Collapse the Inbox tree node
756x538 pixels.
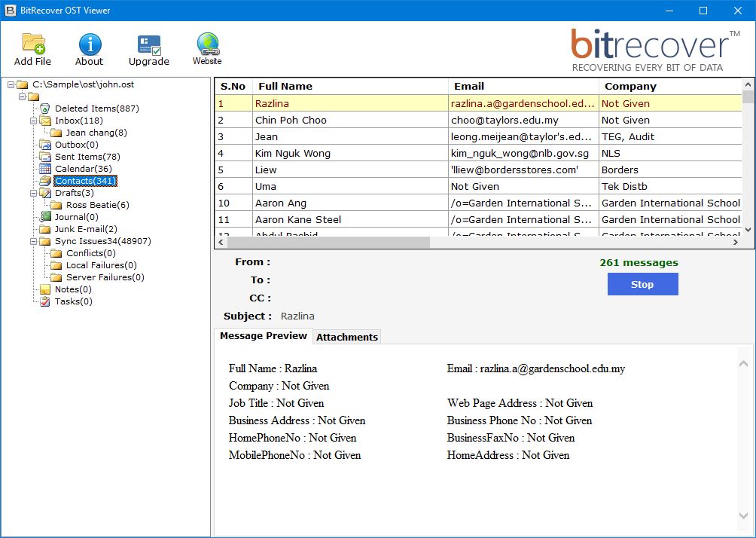[34, 121]
